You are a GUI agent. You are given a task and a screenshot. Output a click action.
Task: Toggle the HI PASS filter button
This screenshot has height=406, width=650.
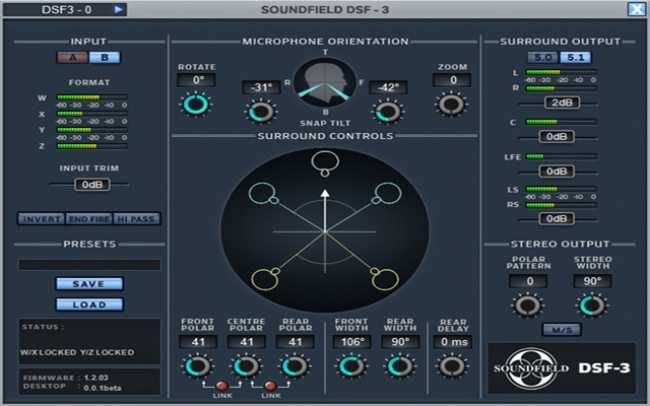(136, 219)
